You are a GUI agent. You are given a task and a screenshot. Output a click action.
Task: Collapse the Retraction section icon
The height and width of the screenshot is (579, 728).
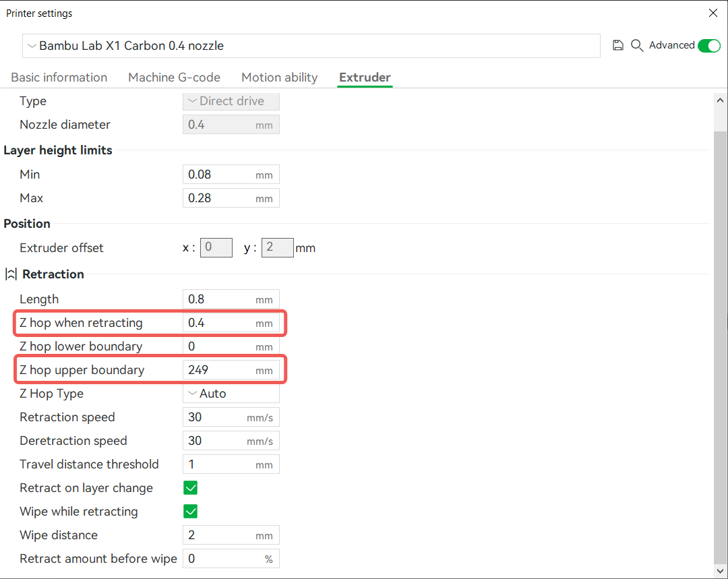(x=11, y=274)
